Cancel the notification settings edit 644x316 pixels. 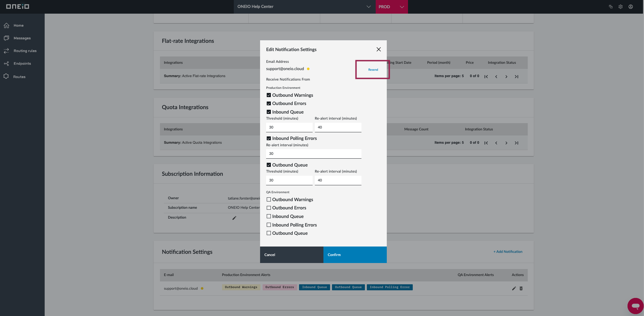[x=292, y=255]
